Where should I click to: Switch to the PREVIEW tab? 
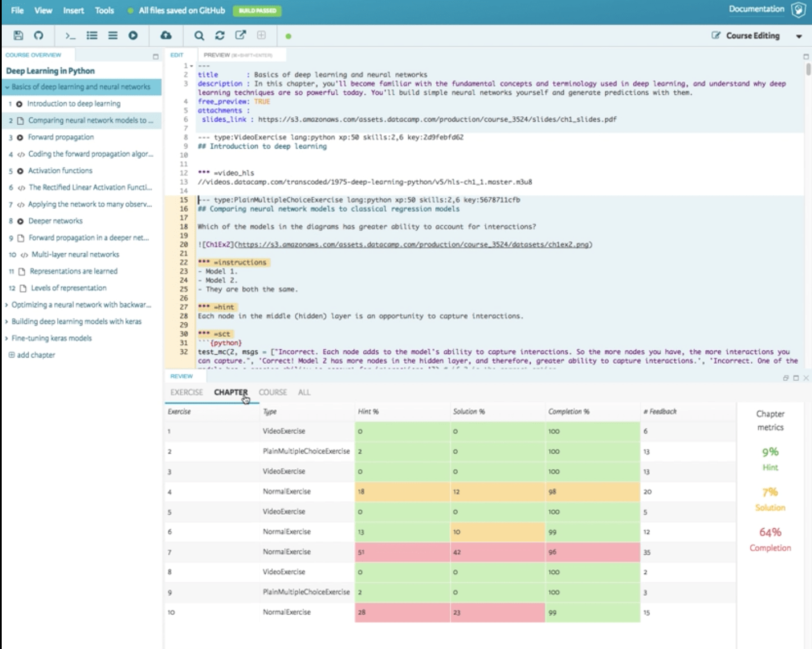coord(238,55)
